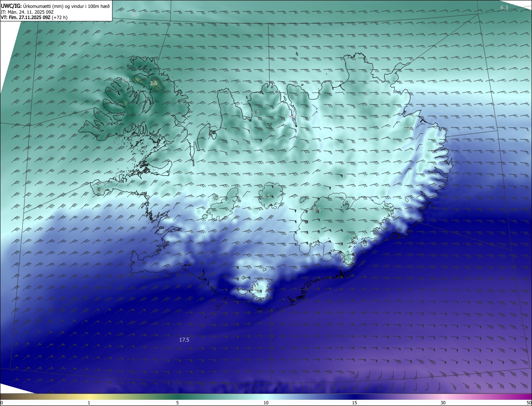Click the 8.3 value right of the title box

coord(135,15)
